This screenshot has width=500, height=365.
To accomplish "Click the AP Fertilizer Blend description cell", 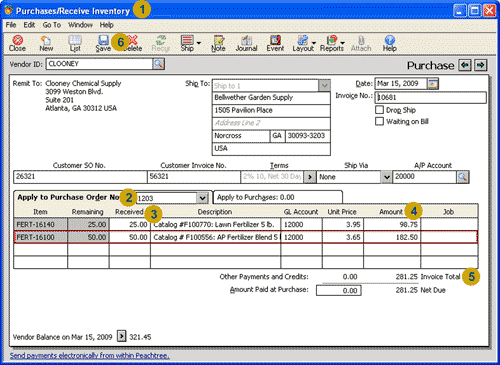I will pyautogui.click(x=216, y=237).
